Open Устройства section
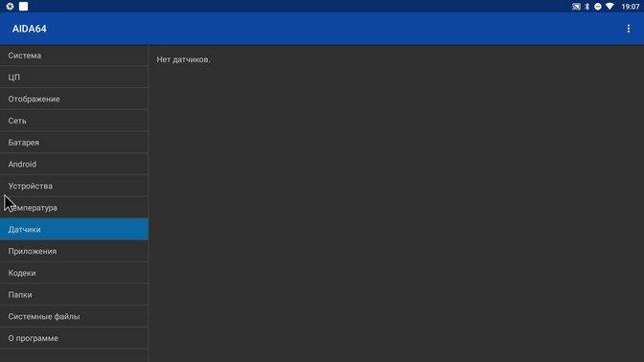The height and width of the screenshot is (362, 644). point(74,186)
